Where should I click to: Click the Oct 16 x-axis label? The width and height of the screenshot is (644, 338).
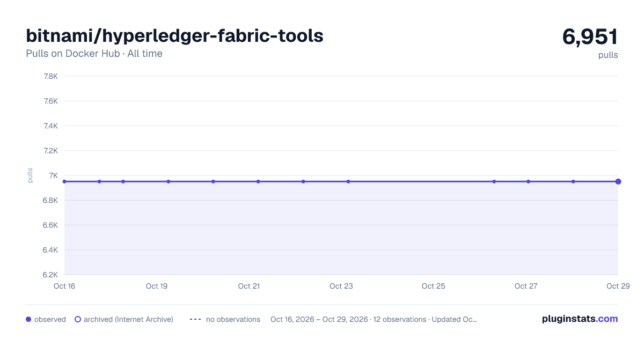tap(64, 286)
